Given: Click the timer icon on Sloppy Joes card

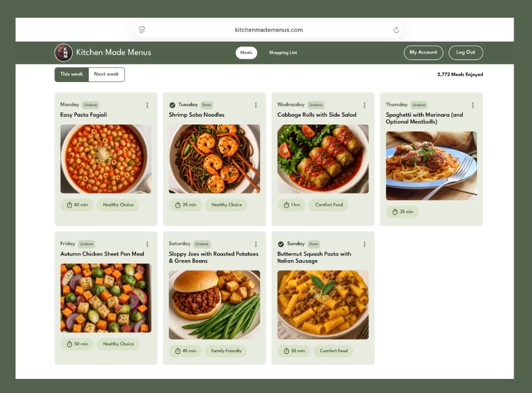Looking at the screenshot, I should click(x=178, y=351).
